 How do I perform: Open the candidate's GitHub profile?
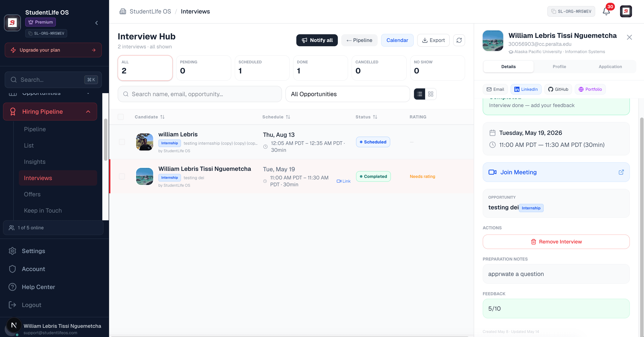pos(558,89)
